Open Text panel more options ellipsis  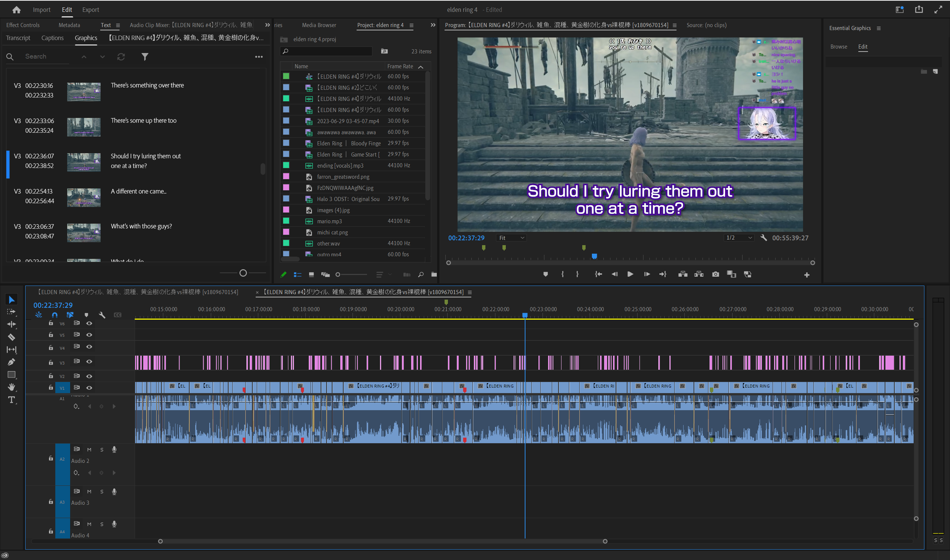click(259, 57)
